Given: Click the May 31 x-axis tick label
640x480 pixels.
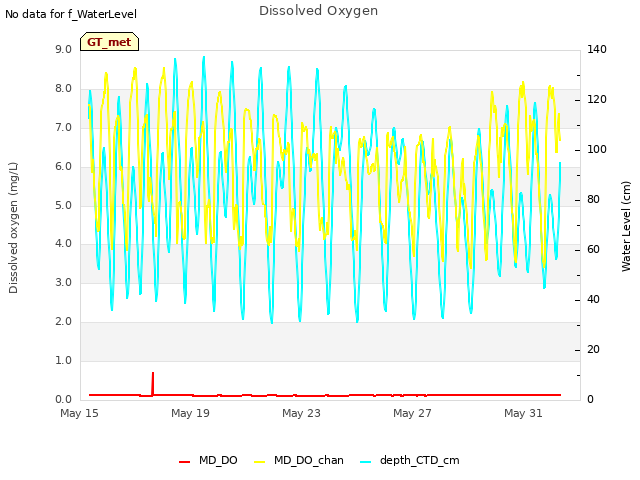Looking at the screenshot, I should [523, 413].
